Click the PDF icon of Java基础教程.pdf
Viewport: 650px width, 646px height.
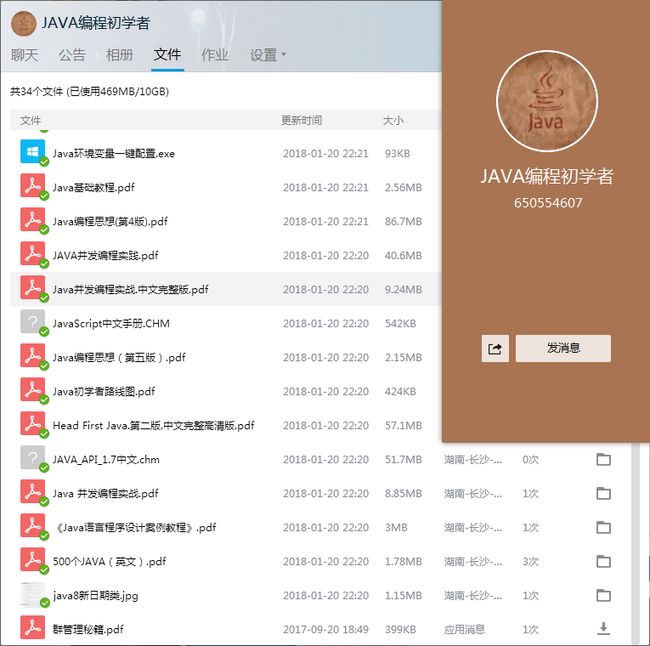click(x=32, y=186)
